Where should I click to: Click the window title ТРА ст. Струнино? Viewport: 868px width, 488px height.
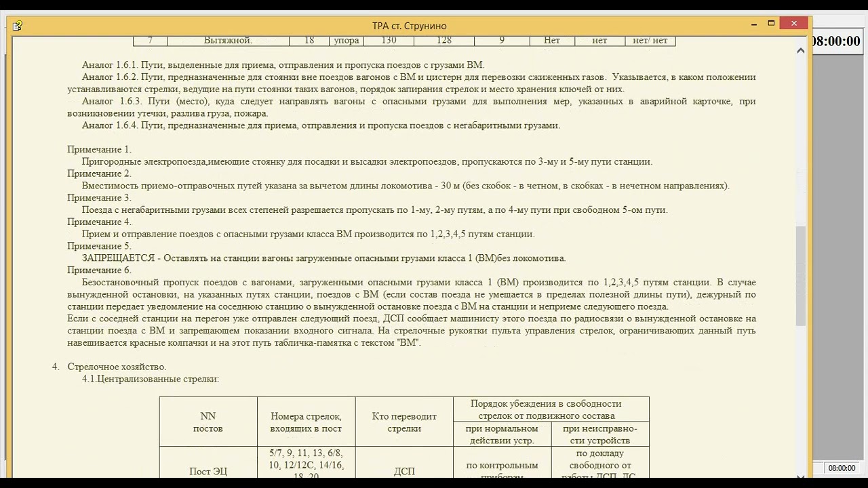(x=410, y=26)
